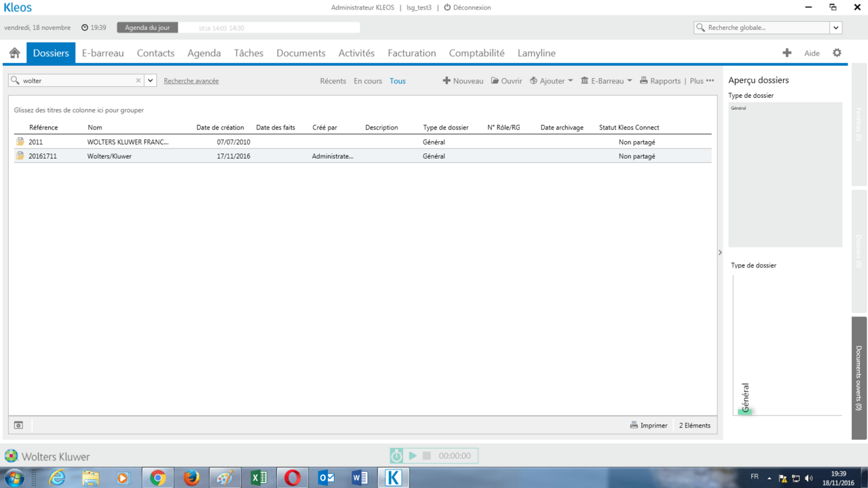
Task: Click the Home icon in navigation bar
Action: (14, 53)
